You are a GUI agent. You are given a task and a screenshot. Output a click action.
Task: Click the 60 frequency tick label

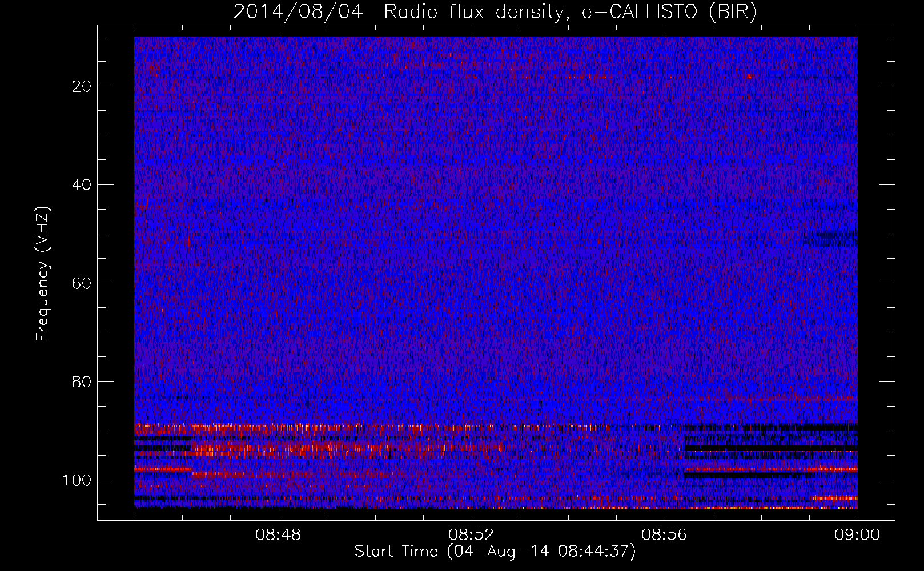click(82, 283)
